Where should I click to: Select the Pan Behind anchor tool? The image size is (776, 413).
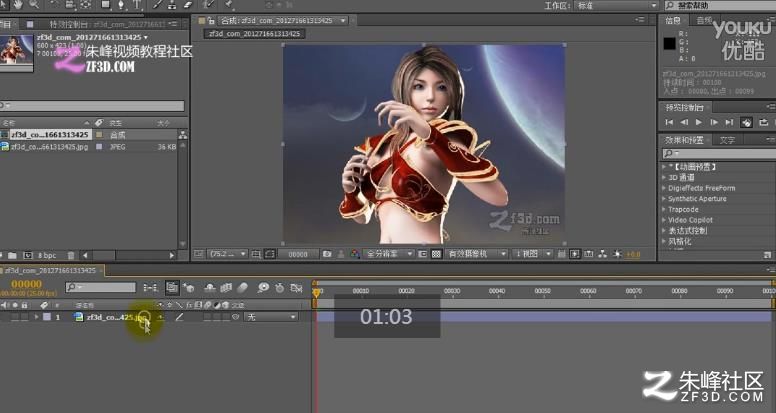pos(86,4)
